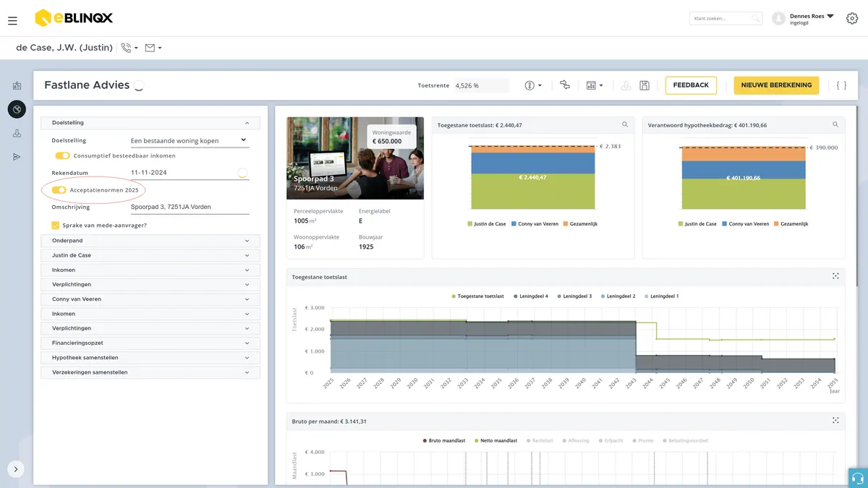
Task: Click the Toegestane toetslast green legend entry
Action: click(477, 296)
